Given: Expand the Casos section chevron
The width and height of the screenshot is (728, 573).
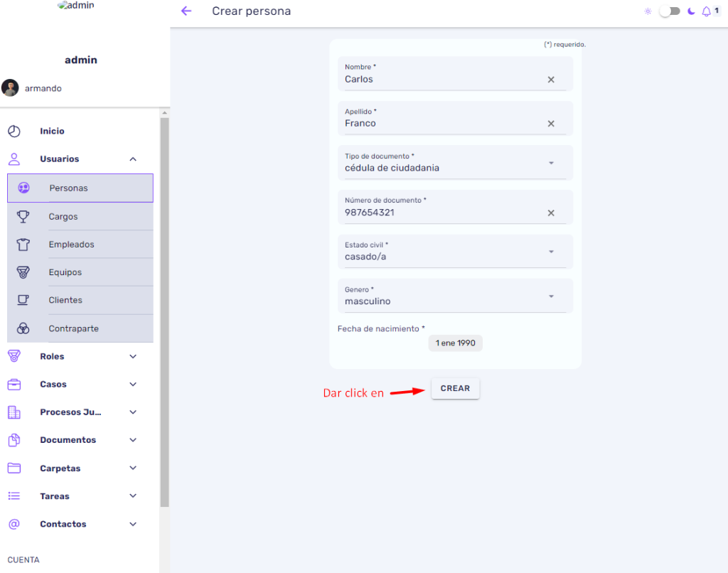Looking at the screenshot, I should pos(133,385).
